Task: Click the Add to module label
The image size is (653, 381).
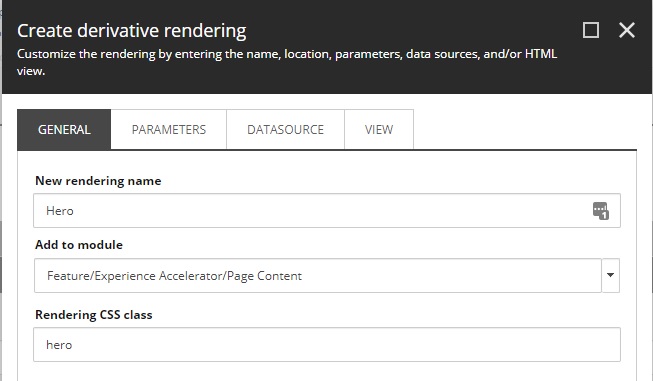Action: click(x=79, y=244)
